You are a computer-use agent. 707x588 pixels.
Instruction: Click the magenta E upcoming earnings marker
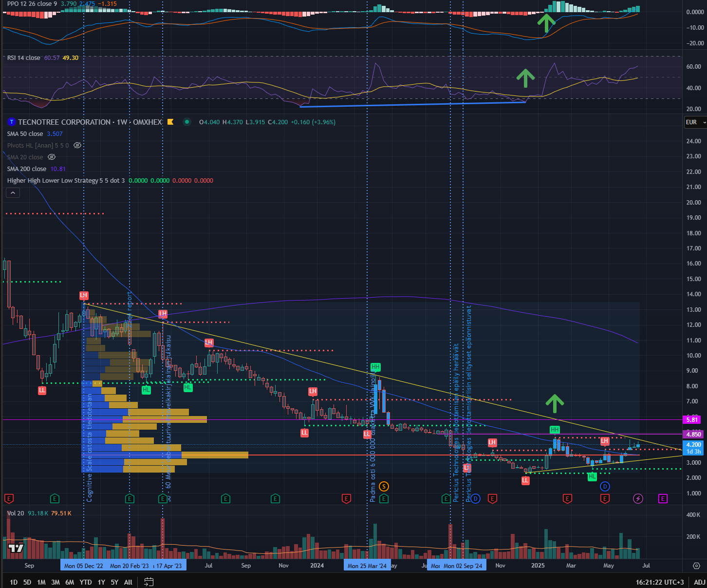coord(663,498)
